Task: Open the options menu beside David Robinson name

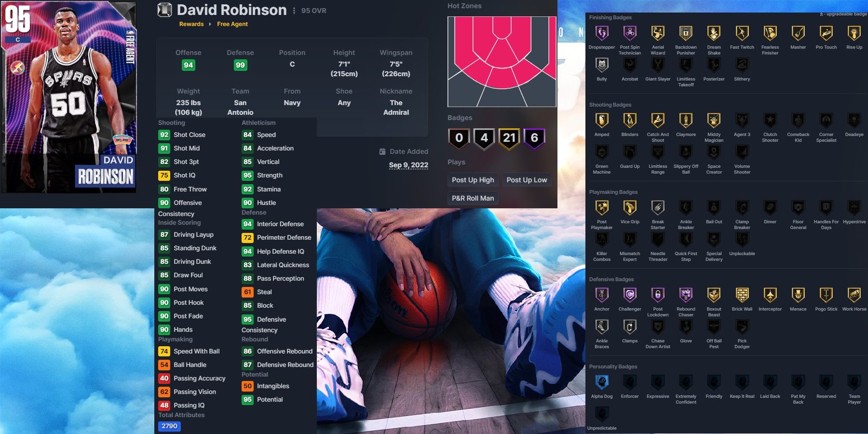Action: [294, 11]
